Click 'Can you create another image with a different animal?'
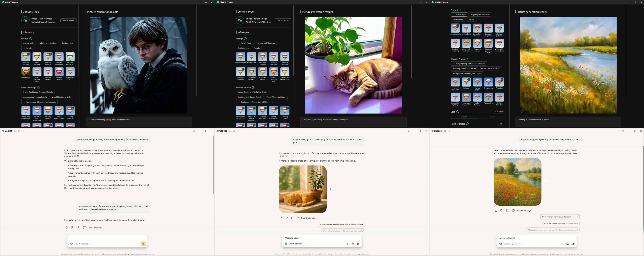The image size is (644, 256). [342, 225]
